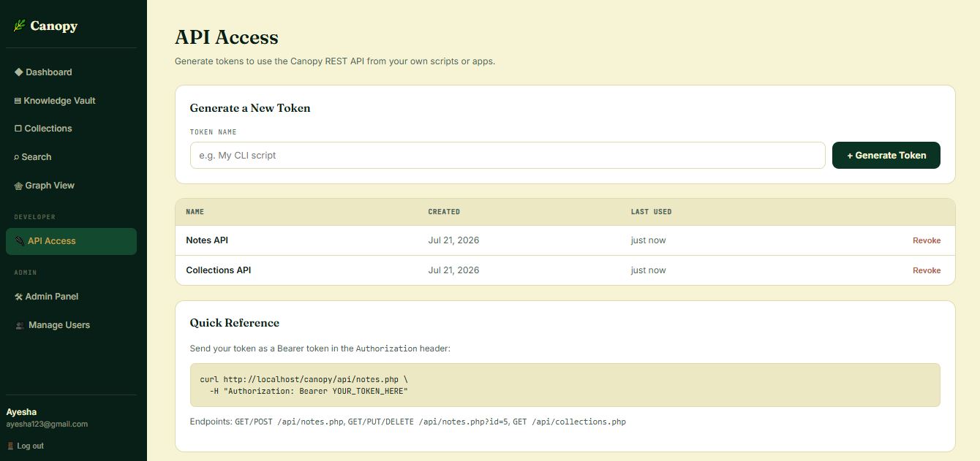Click the Notes API created date
The height and width of the screenshot is (461, 980).
point(453,240)
